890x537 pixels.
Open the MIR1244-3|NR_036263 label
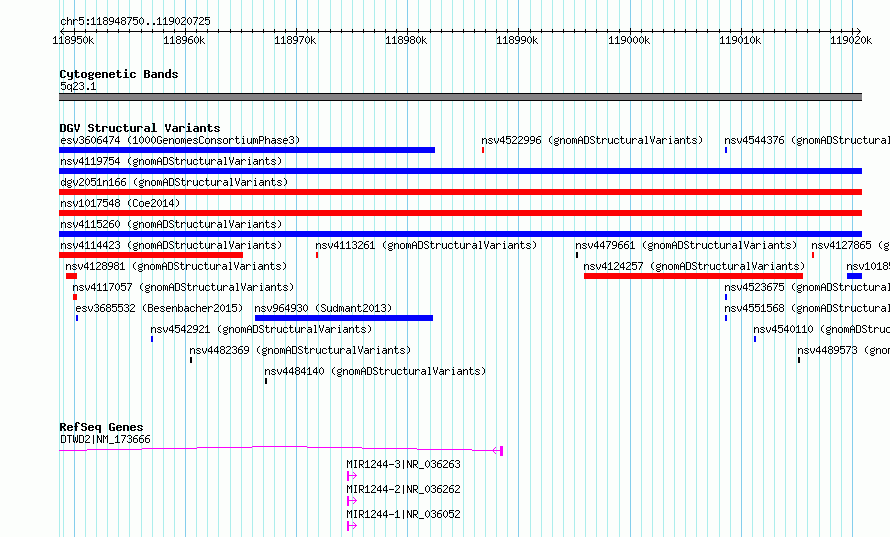(x=404, y=464)
